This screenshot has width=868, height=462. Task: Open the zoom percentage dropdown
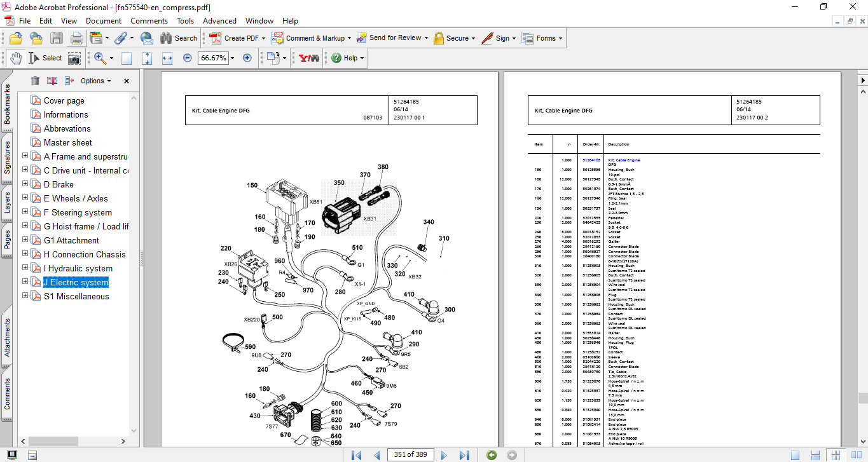(232, 58)
